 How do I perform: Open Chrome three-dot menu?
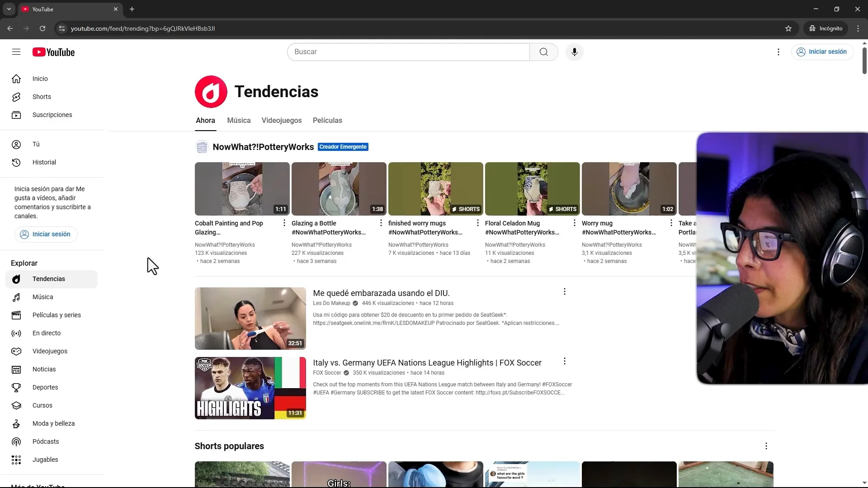858,28
